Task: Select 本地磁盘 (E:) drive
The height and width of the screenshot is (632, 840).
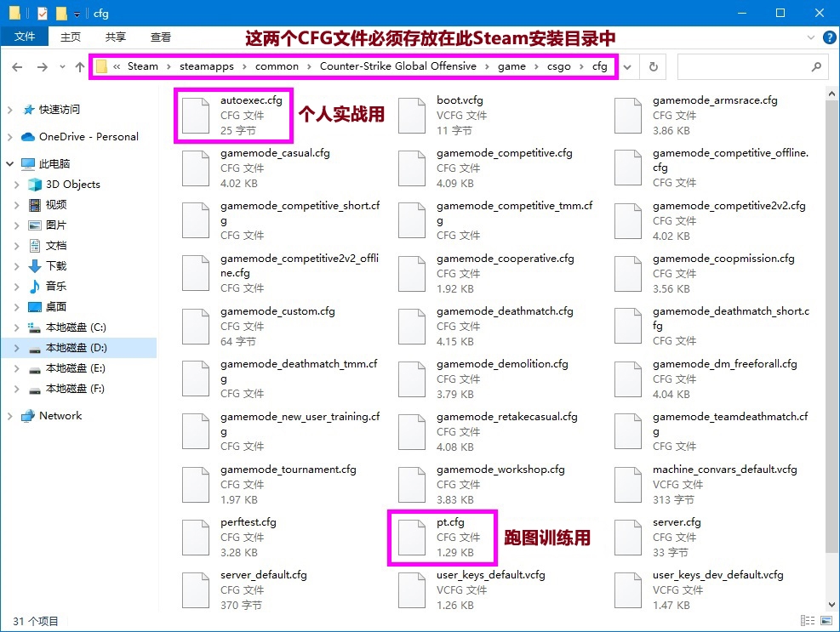Action: pos(76,368)
